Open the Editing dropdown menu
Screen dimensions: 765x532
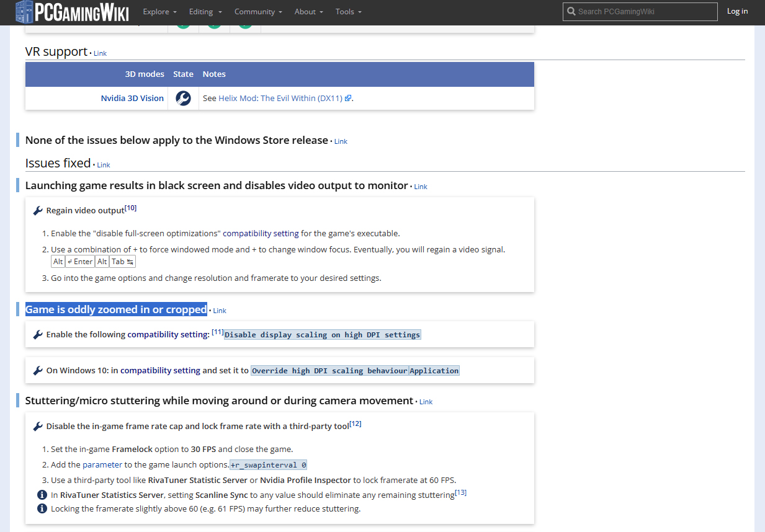pyautogui.click(x=205, y=12)
